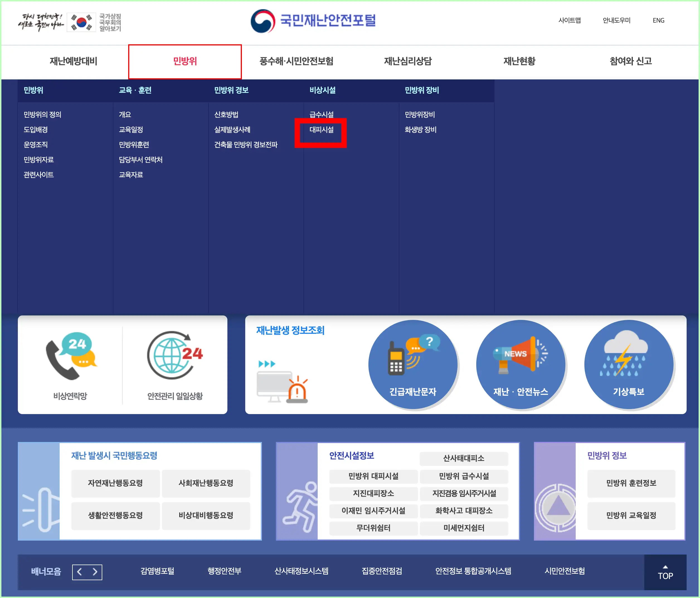
Task: Click the right banner carousel arrow
Action: tap(95, 572)
